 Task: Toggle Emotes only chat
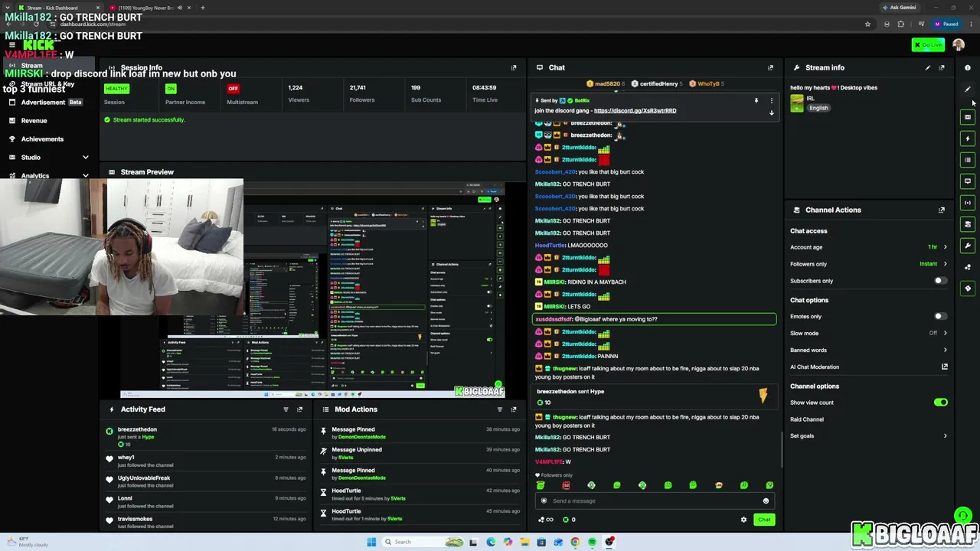click(x=941, y=316)
